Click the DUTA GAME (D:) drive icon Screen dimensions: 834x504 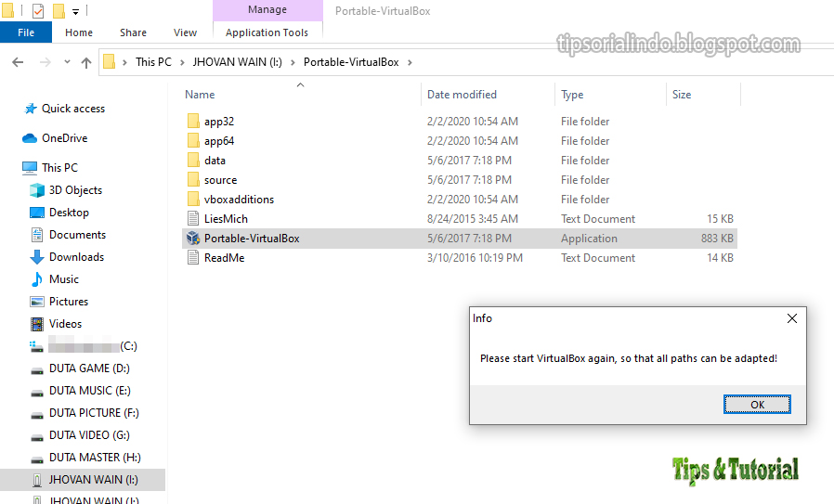[37, 369]
